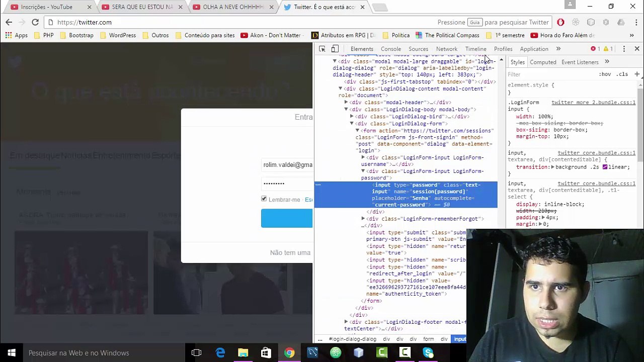Viewport: 644px width, 362px height.
Task: Open the PHP bookmarks folder
Action: pyautogui.click(x=43, y=35)
